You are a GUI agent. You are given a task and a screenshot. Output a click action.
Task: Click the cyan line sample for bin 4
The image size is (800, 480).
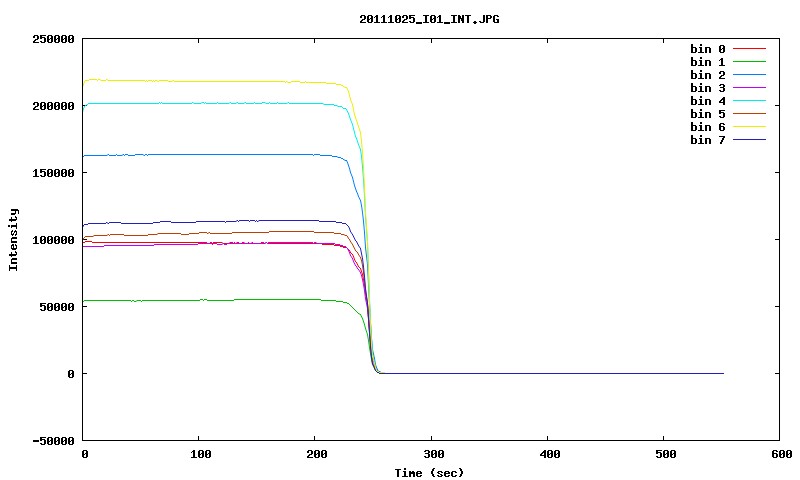coord(749,100)
